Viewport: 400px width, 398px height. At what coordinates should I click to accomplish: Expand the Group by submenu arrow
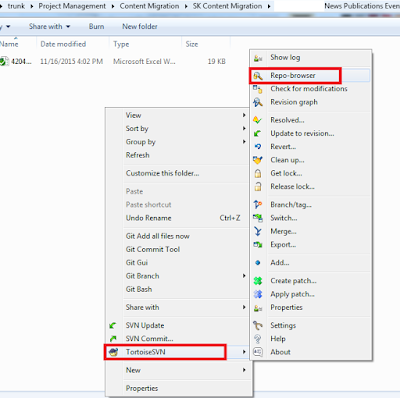coord(244,142)
